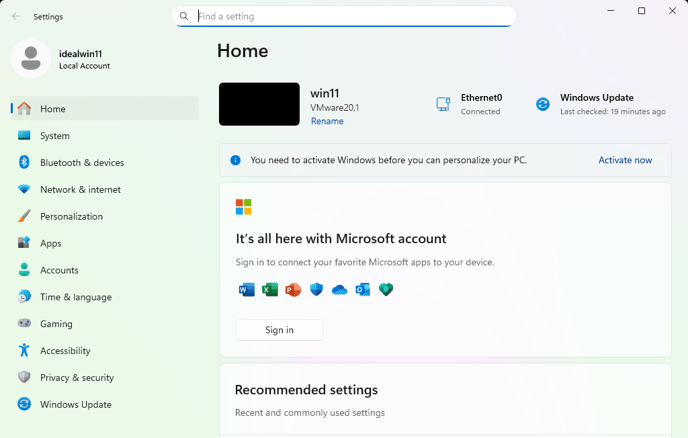Click the Local Account label

pos(85,66)
